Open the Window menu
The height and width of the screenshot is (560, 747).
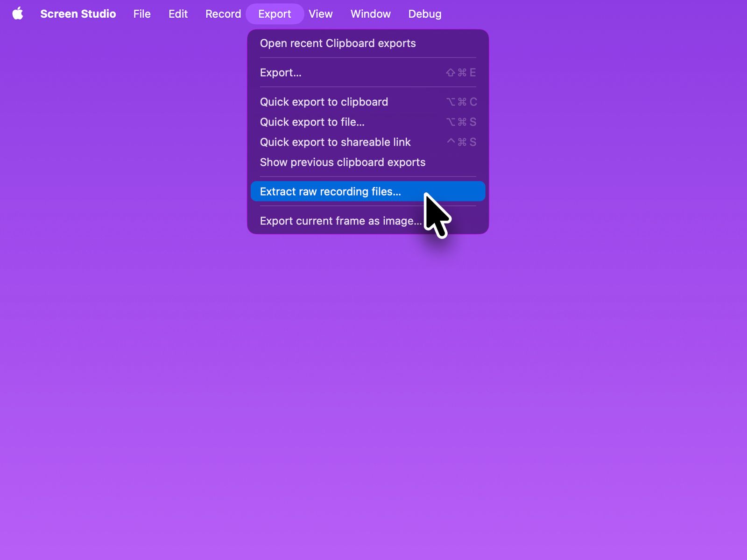371,14
